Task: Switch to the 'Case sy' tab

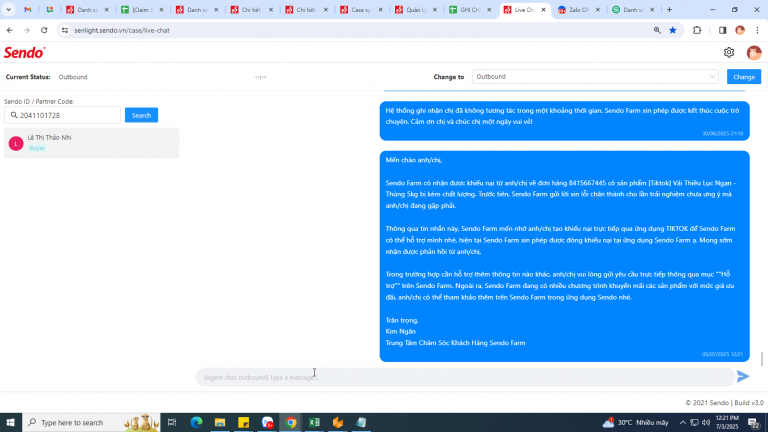Action: click(x=361, y=10)
